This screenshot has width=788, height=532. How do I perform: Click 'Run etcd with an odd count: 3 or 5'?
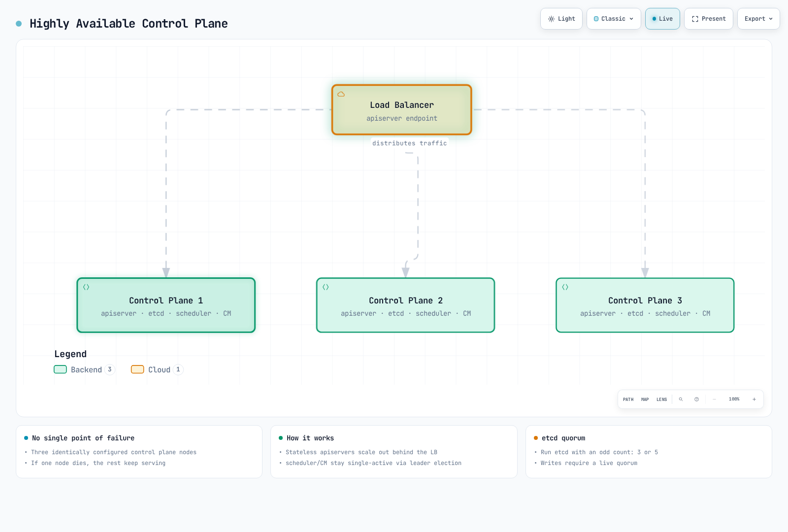(599, 452)
